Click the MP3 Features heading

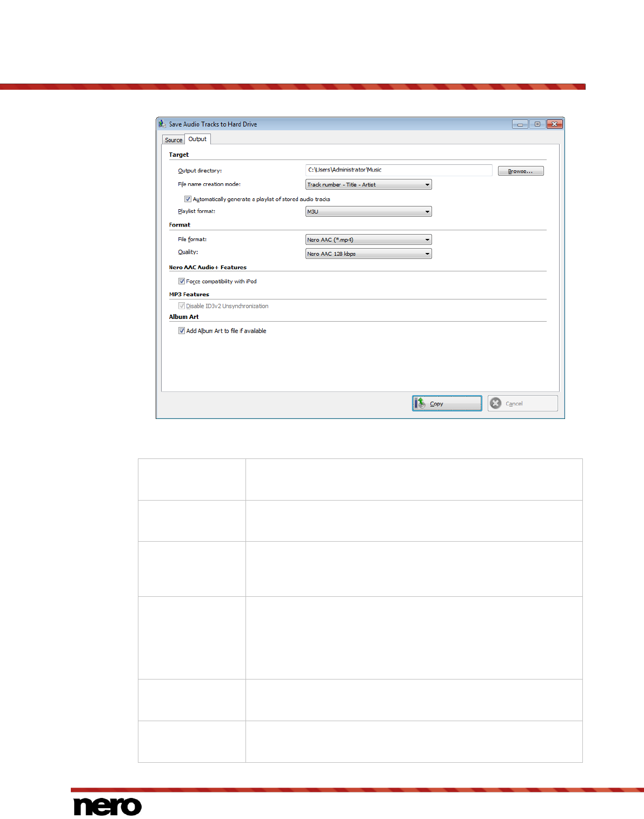(189, 295)
